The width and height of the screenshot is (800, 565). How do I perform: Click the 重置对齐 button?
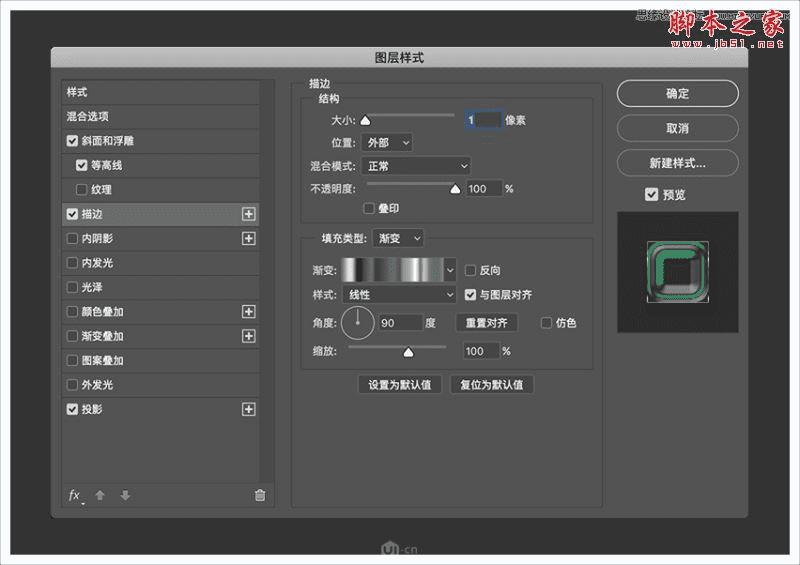click(x=486, y=323)
